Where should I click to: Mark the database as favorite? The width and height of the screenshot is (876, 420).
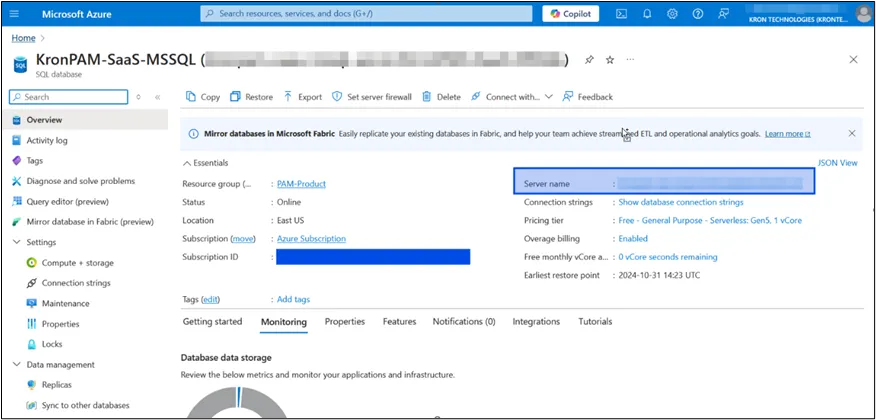tap(610, 60)
